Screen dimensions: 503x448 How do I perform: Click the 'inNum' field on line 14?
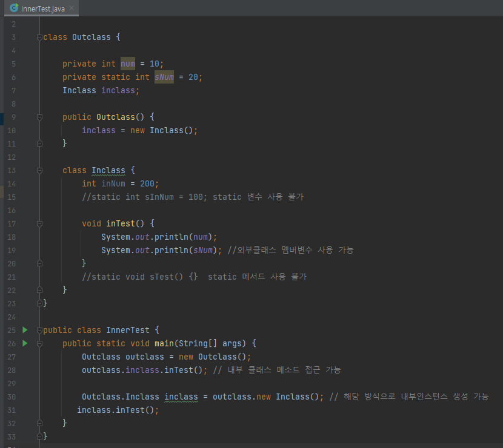tap(113, 183)
